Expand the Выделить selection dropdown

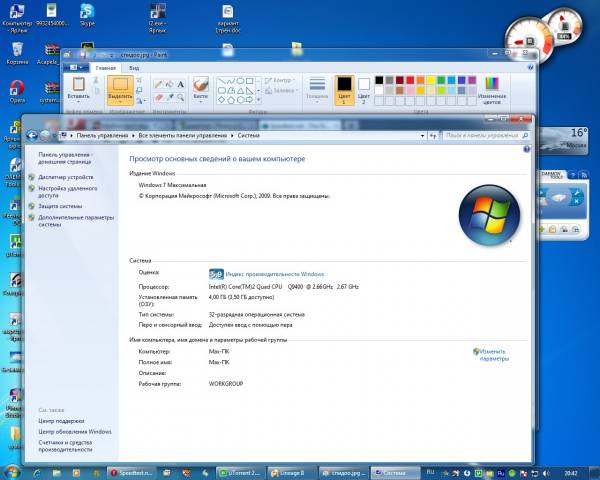tap(120, 102)
